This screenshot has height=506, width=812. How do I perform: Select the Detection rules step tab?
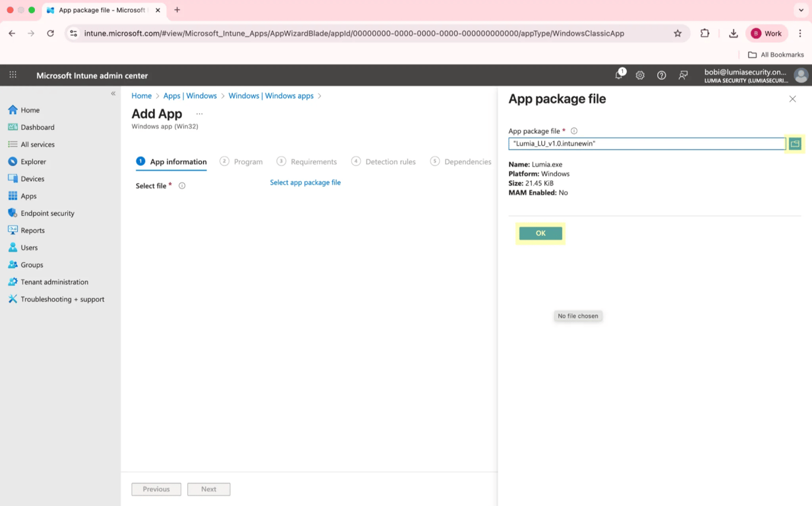384,161
